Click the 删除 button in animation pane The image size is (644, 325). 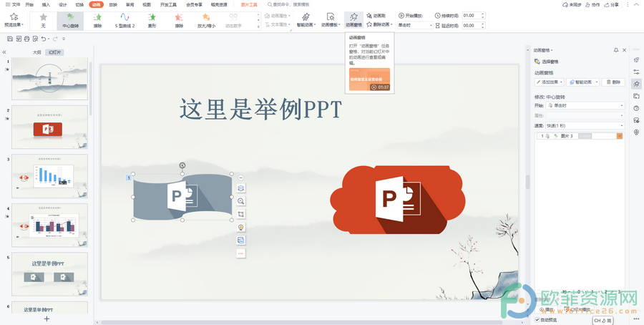(x=613, y=82)
